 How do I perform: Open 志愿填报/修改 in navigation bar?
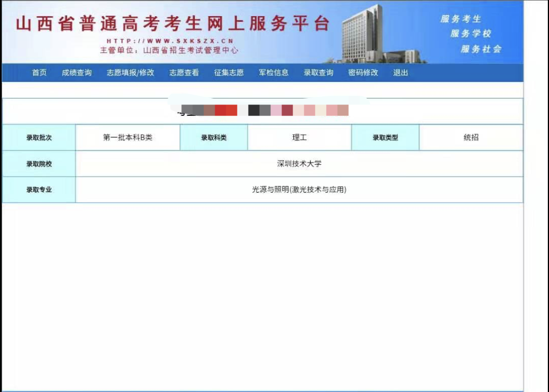(x=130, y=72)
